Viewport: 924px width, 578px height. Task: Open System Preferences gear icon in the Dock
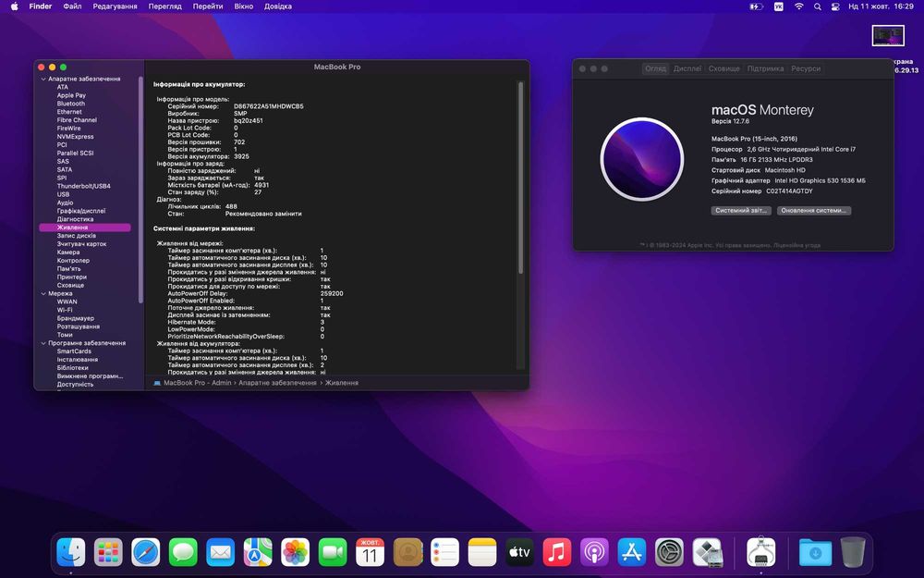coord(669,553)
